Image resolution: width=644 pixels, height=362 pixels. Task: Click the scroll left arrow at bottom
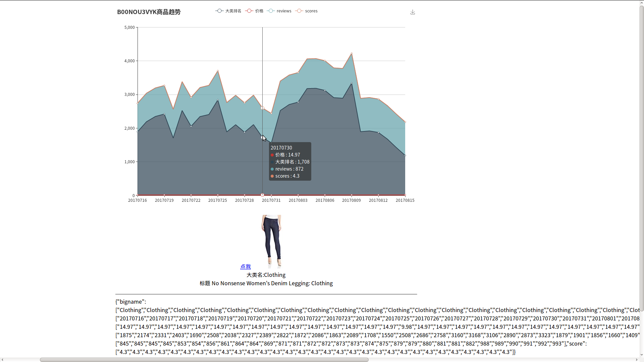pos(2,360)
